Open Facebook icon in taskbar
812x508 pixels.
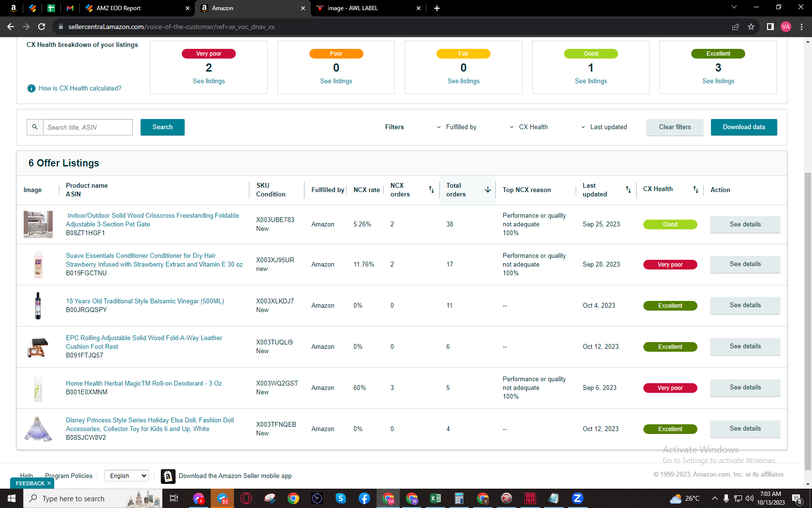tap(364, 498)
